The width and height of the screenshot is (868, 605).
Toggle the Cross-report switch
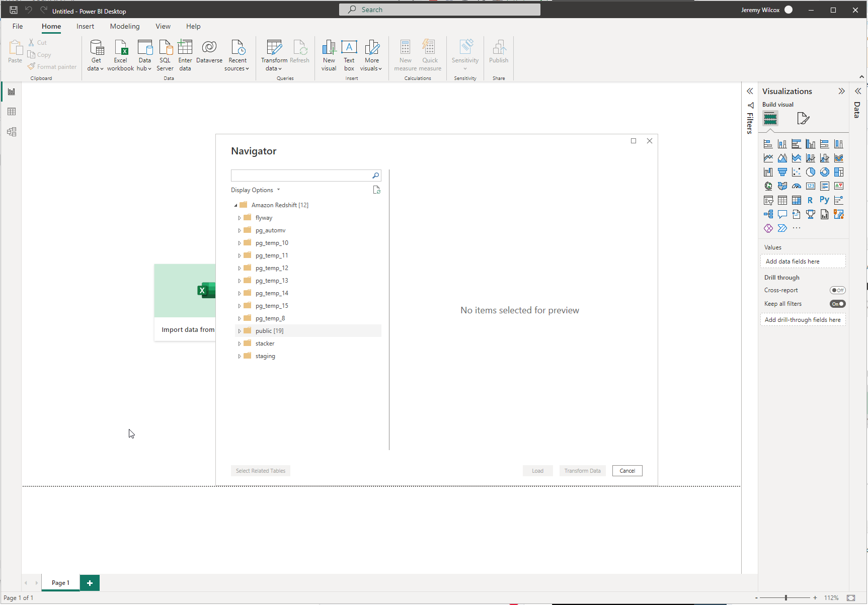pos(838,290)
